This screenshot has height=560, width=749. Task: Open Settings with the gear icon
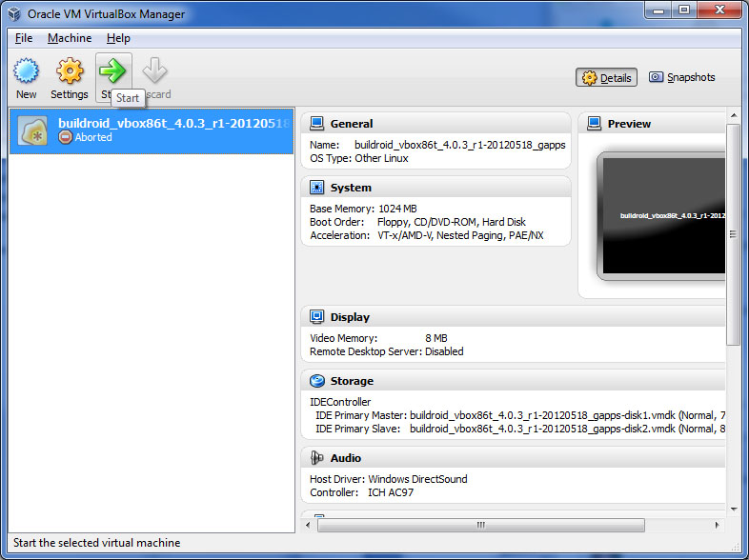click(x=70, y=71)
